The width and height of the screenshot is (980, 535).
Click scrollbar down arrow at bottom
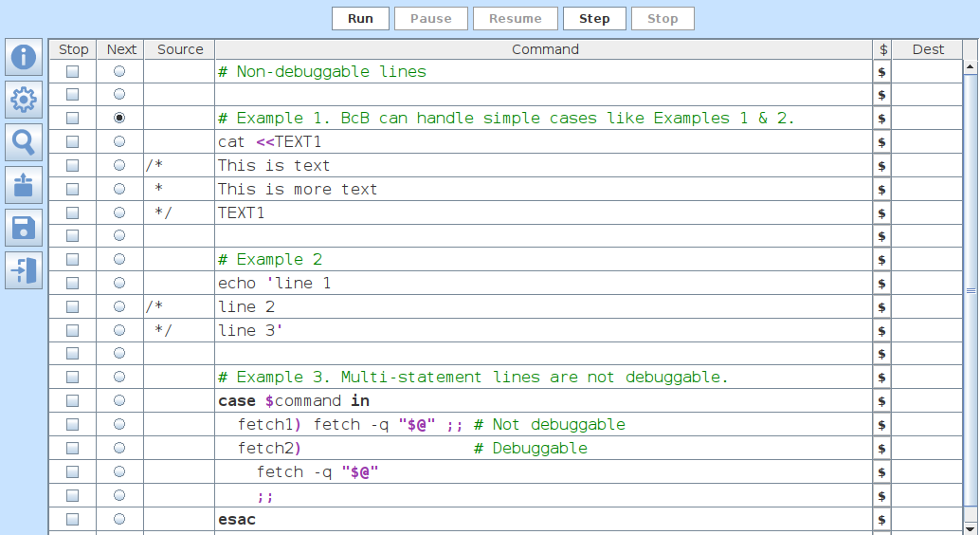tap(970, 528)
